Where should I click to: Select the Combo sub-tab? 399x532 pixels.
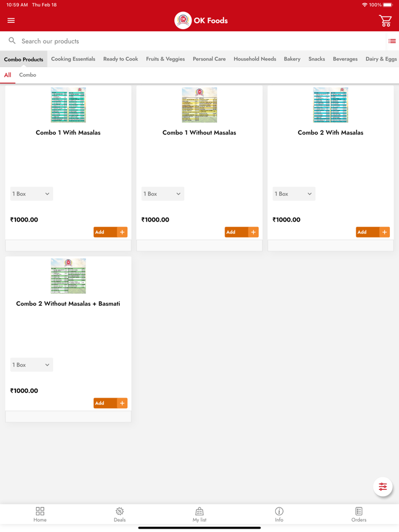27,75
